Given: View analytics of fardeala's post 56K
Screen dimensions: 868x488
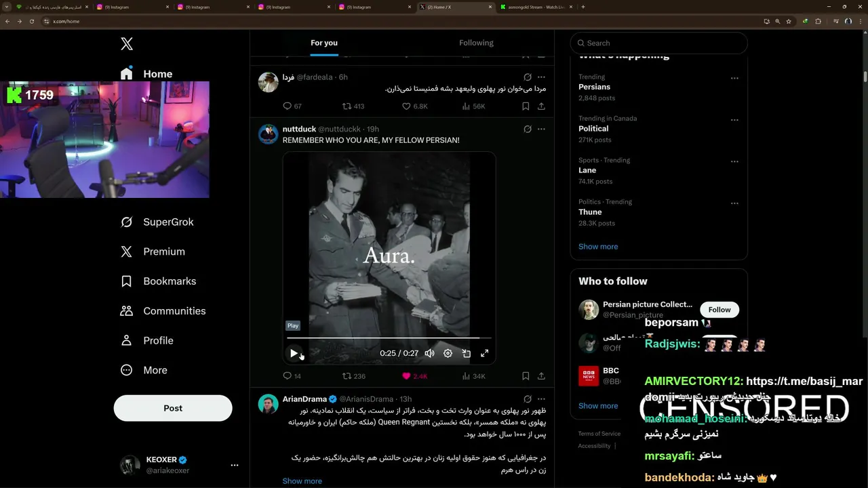Looking at the screenshot, I should (473, 106).
